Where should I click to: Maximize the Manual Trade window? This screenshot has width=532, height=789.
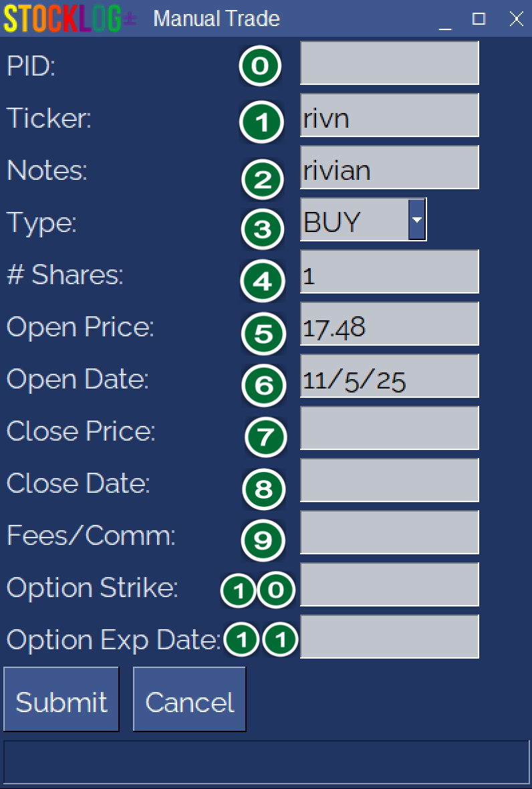[479, 19]
